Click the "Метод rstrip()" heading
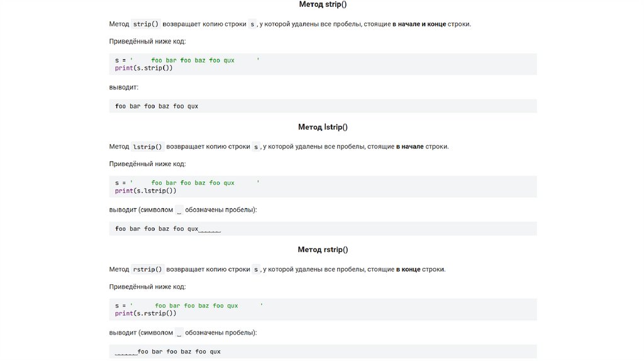Image resolution: width=644 pixels, height=361 pixels. (323, 250)
